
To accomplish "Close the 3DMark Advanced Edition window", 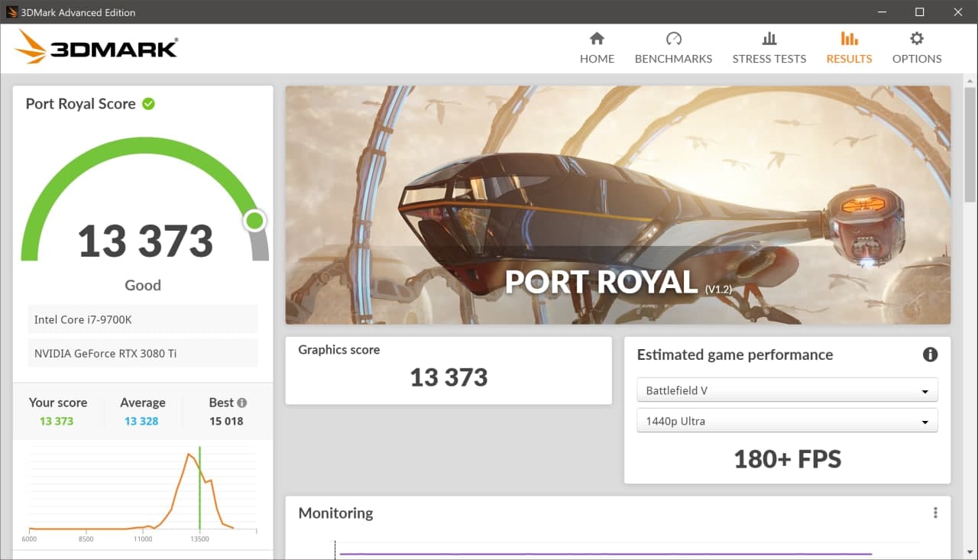I will (x=958, y=12).
